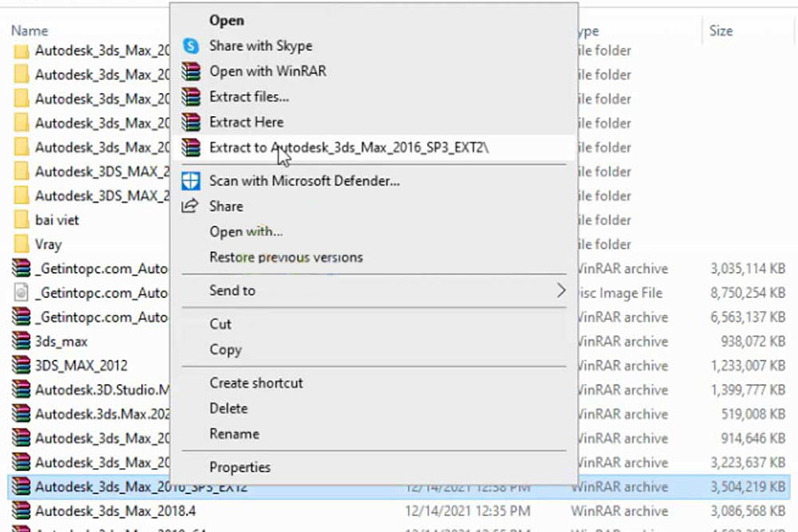
Task: Click archive icon of Autodesk.3ds.Max.202 file
Action: coord(21,414)
